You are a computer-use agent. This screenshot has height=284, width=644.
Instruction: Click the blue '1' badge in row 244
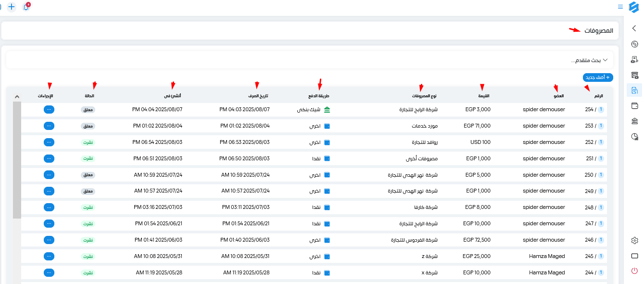[x=601, y=273]
